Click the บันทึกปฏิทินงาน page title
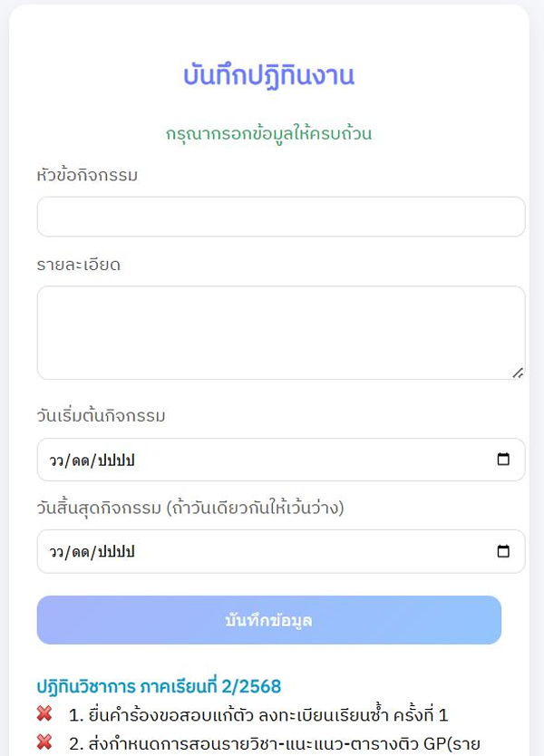 (x=268, y=76)
